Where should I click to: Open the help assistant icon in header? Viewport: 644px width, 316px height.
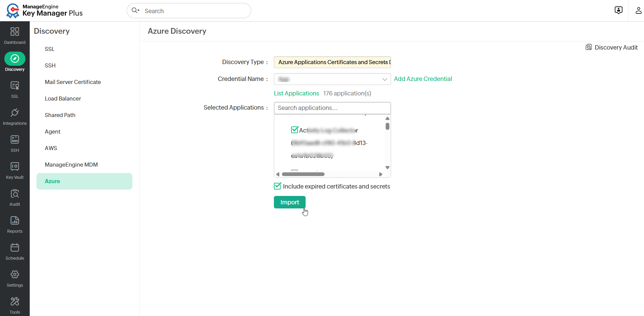click(618, 10)
